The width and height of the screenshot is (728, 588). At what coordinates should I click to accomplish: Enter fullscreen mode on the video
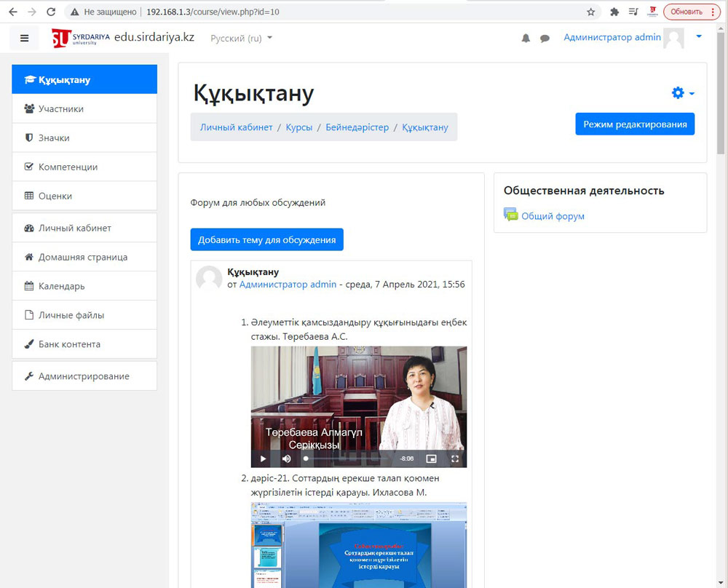(x=455, y=458)
